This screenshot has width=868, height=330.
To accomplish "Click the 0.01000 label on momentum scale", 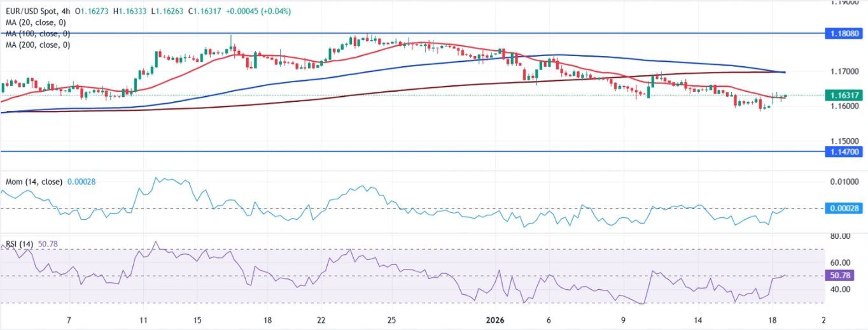I will (x=844, y=182).
